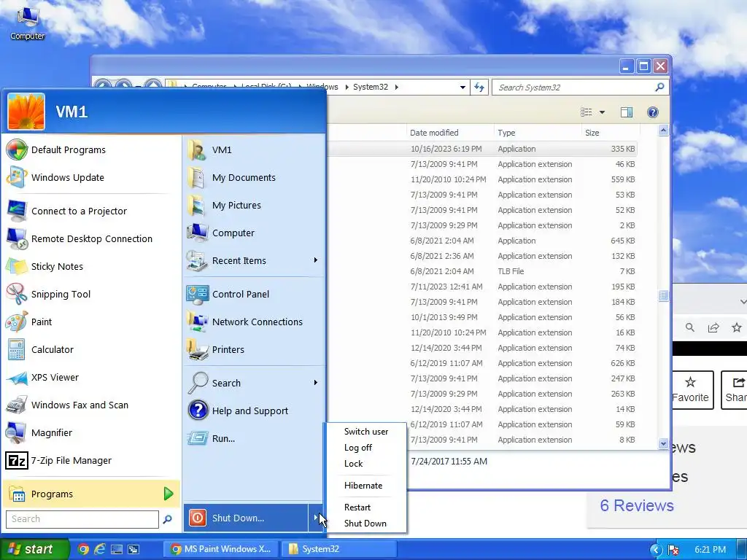The height and width of the screenshot is (560, 747).
Task: Launch Chrome from quick launch bar
Action: (83, 549)
